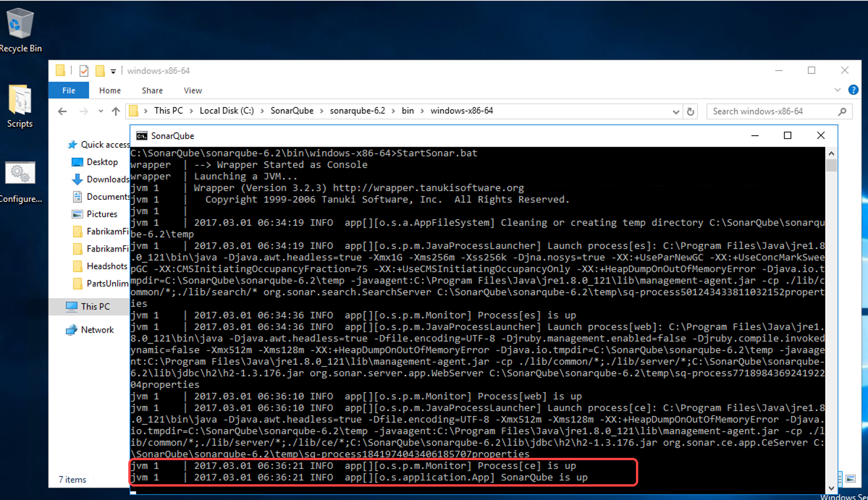Minimize the SonarQube console window
868x500 pixels.
click(x=755, y=135)
